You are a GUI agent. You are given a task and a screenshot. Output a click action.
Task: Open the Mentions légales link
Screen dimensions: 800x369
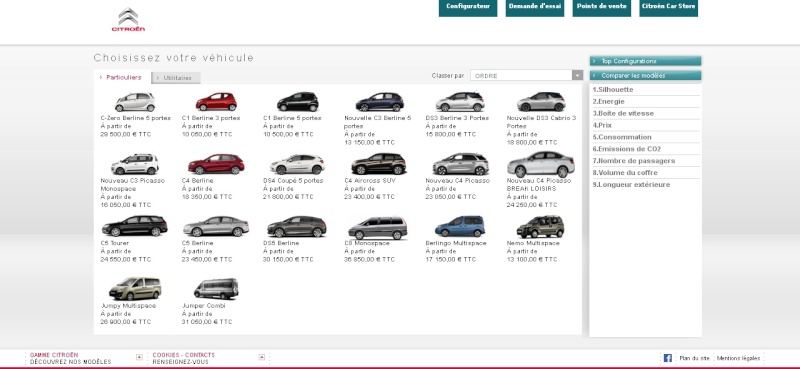tap(738, 358)
